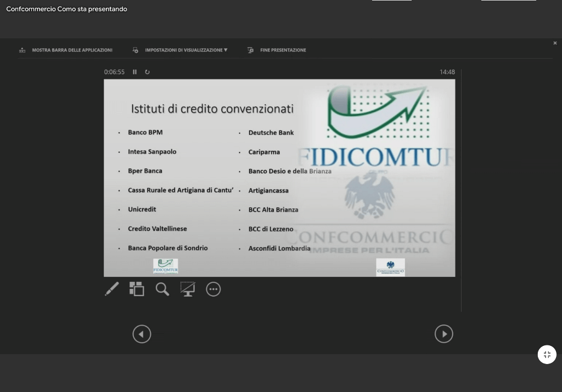Toggle black screen for the slideshow
Viewport: 562px width, 392px height.
pyautogui.click(x=188, y=289)
